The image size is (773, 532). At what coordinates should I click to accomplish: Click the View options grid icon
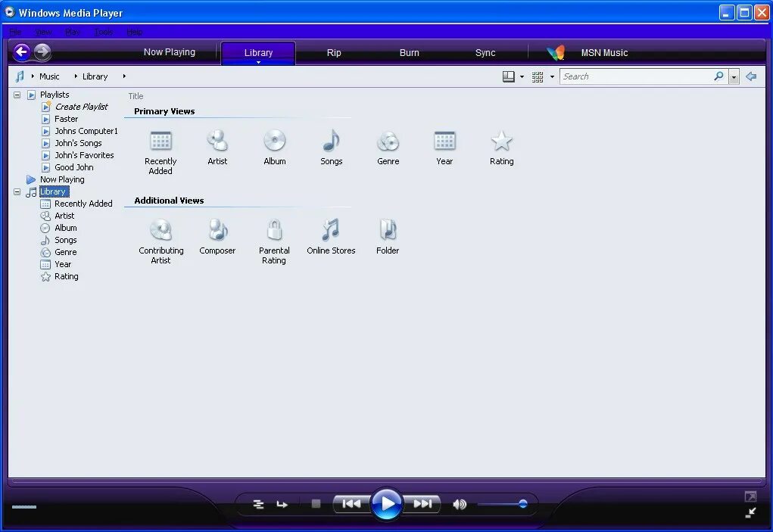(x=538, y=76)
